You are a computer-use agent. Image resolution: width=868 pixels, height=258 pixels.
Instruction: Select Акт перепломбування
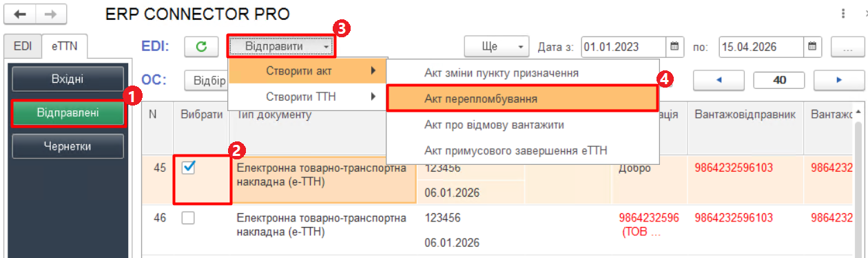click(x=522, y=99)
